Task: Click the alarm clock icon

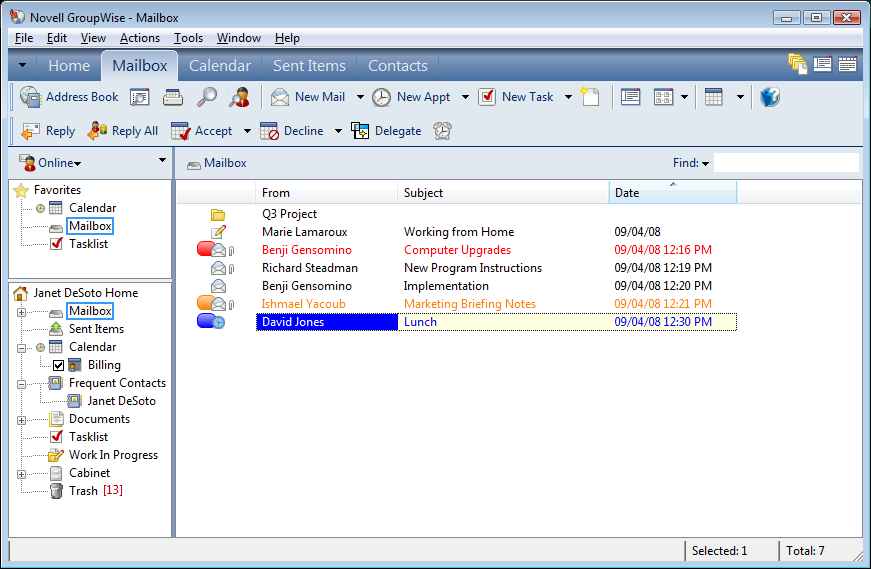Action: [x=442, y=131]
